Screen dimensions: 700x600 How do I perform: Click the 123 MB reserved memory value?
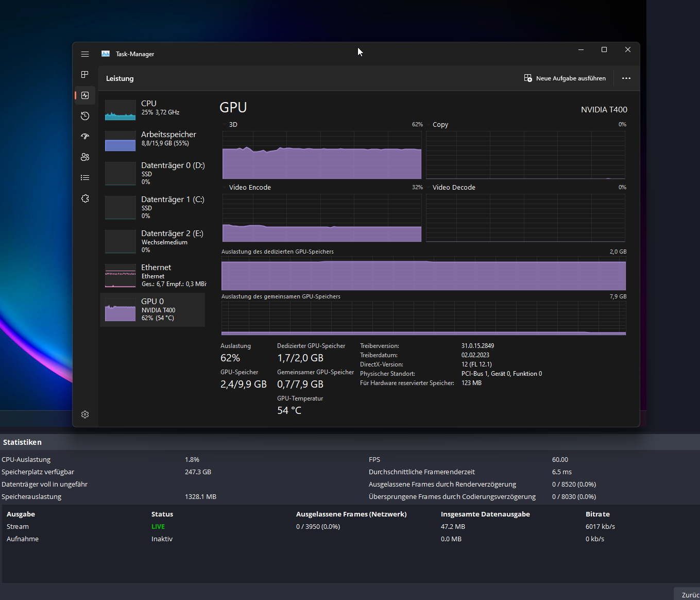pyautogui.click(x=471, y=383)
